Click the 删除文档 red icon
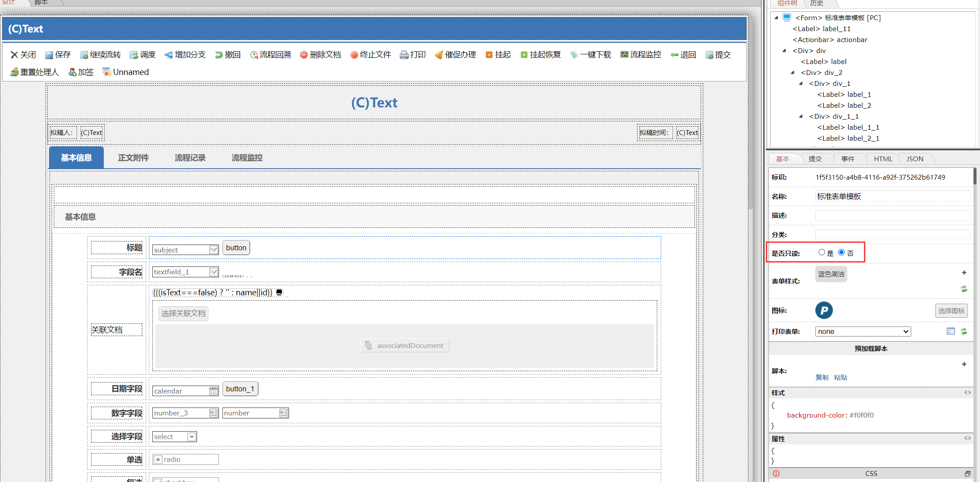Image resolution: width=980 pixels, height=482 pixels. point(303,55)
